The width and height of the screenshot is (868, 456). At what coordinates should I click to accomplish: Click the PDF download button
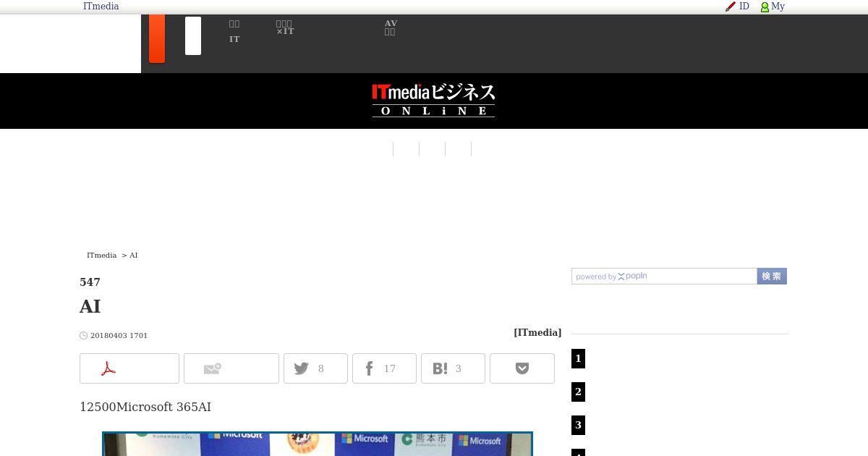click(x=129, y=368)
